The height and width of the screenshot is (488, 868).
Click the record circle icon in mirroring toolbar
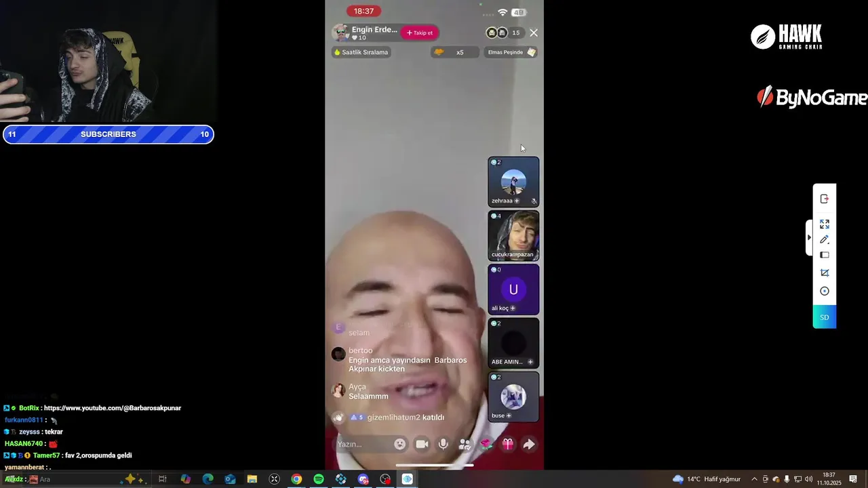825,291
